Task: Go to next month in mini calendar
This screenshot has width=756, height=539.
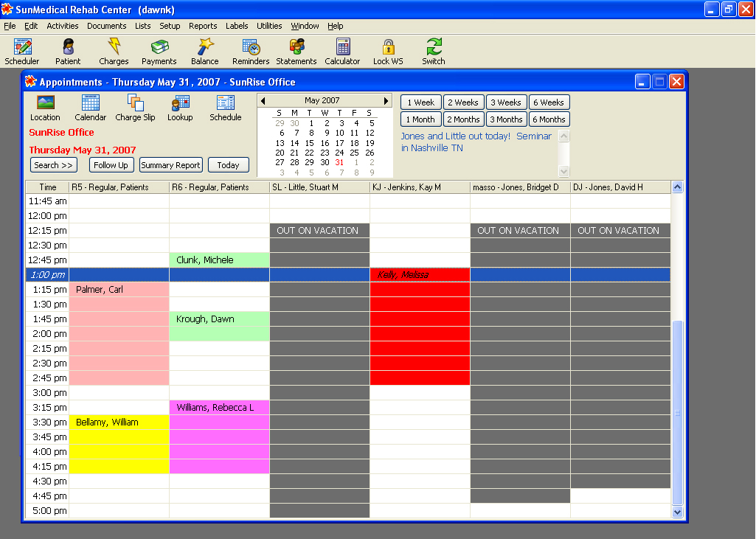Action: [x=386, y=101]
